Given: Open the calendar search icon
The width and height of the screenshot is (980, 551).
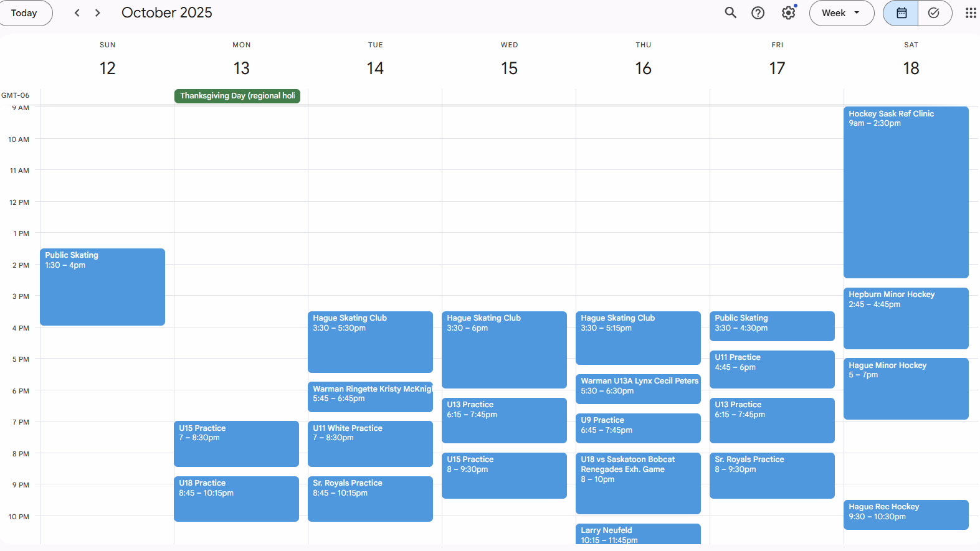Looking at the screenshot, I should click(730, 12).
